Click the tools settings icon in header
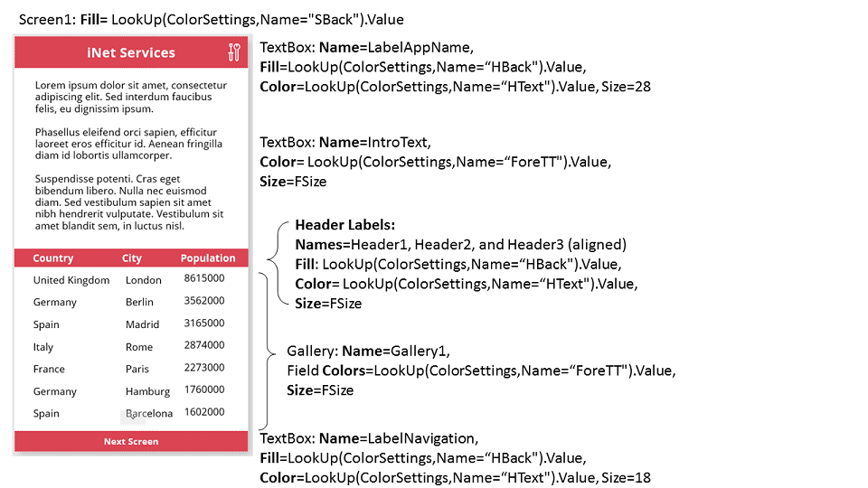The width and height of the screenshot is (868, 488). pos(234,52)
